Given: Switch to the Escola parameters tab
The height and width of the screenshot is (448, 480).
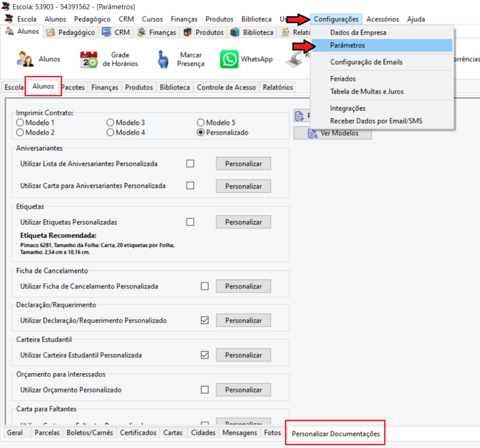Looking at the screenshot, I should pyautogui.click(x=14, y=87).
